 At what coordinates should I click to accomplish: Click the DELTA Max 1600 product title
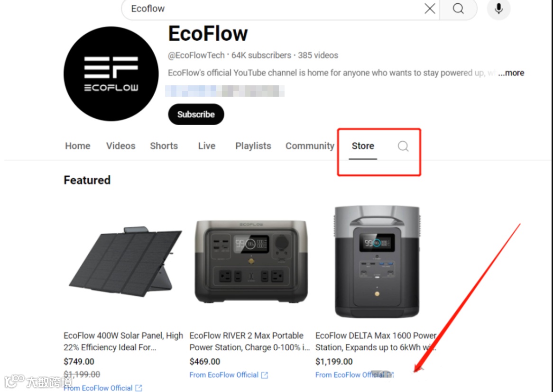tap(376, 341)
